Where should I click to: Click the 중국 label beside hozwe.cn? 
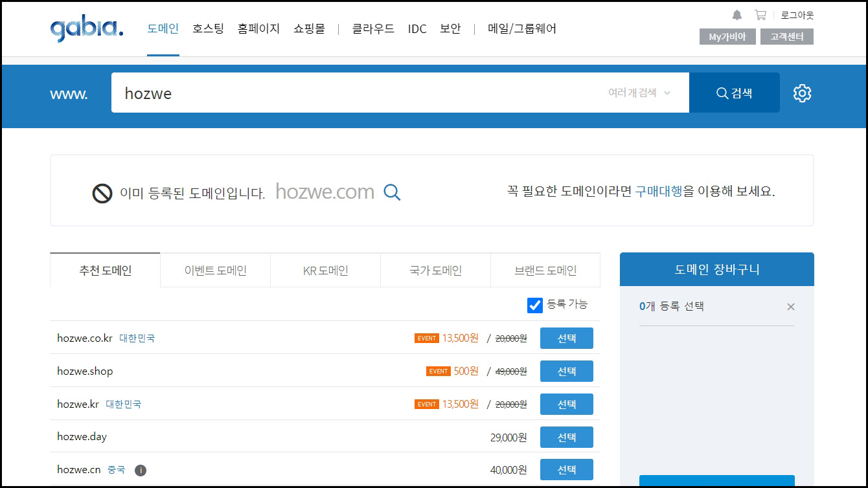tap(117, 470)
